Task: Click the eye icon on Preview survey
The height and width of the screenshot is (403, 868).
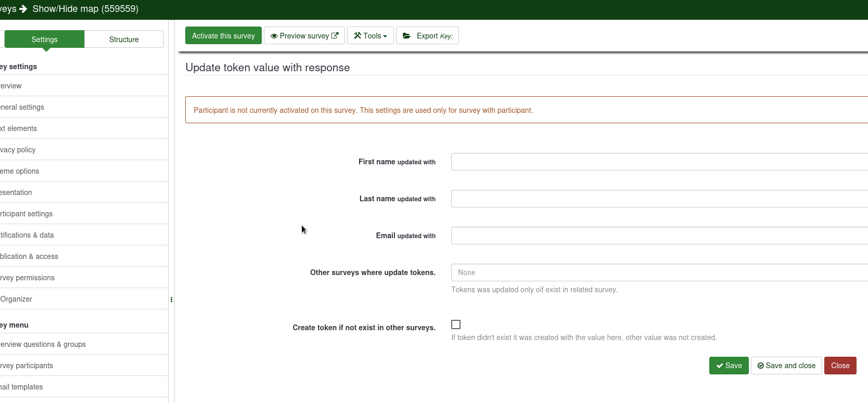Action: pos(274,36)
